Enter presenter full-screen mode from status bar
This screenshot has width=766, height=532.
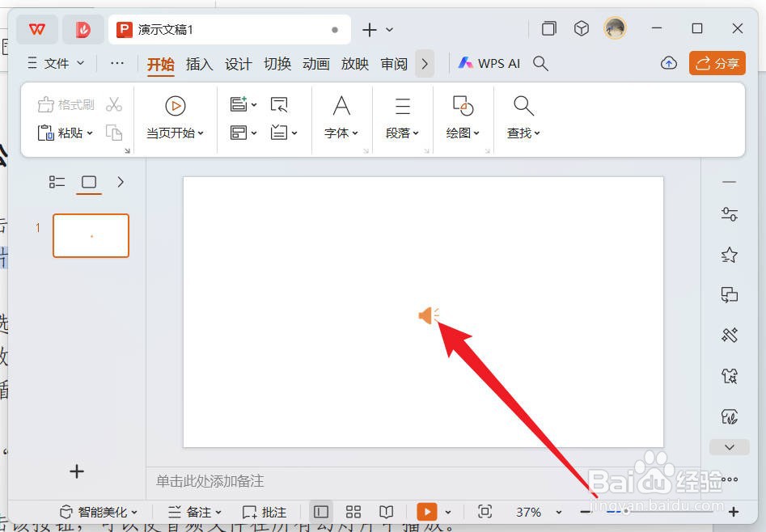click(485, 511)
